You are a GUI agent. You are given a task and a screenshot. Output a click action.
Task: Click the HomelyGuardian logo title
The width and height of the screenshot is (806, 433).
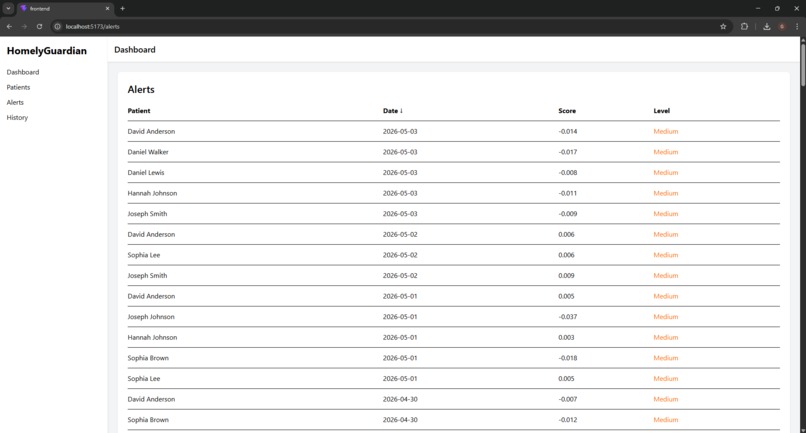click(x=47, y=50)
